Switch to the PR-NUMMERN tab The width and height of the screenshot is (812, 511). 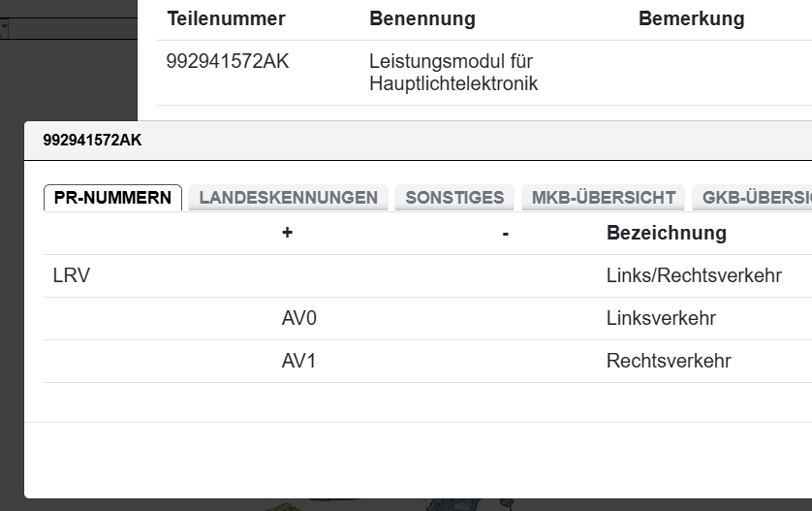point(112,198)
